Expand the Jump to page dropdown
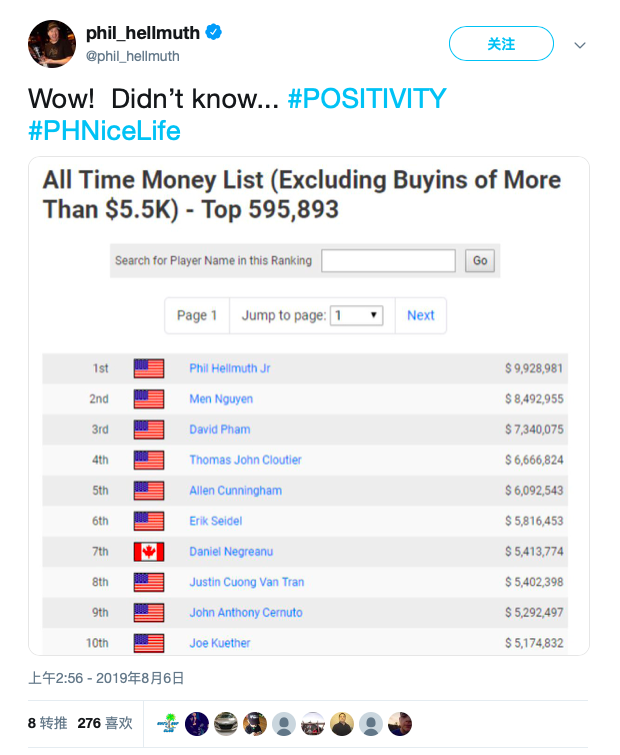The width and height of the screenshot is (620, 755). pos(358,315)
